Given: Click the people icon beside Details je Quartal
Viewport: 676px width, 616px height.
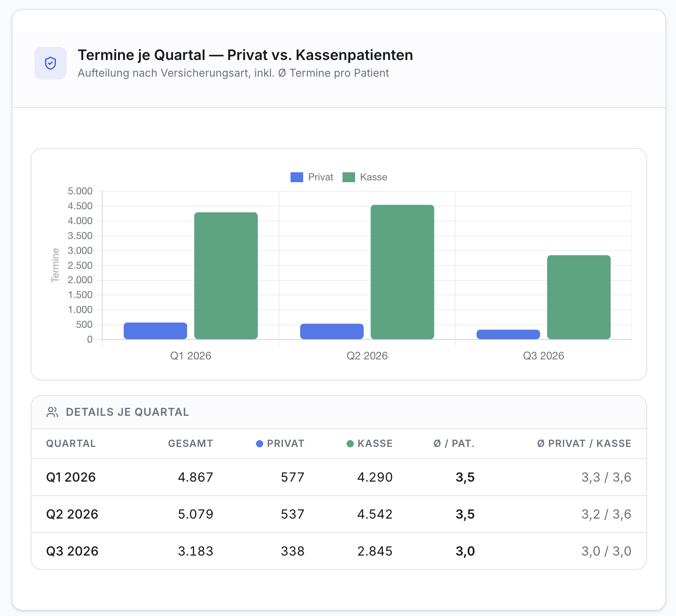Looking at the screenshot, I should coord(52,412).
